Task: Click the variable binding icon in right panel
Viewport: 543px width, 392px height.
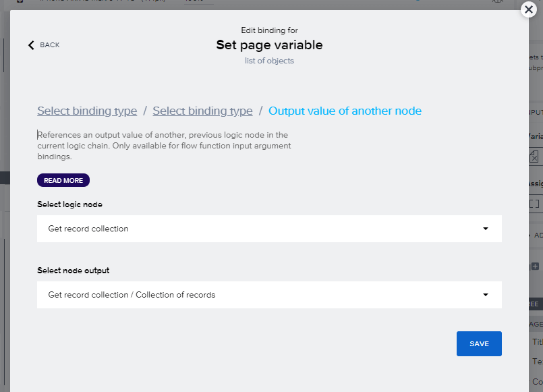Action: [x=534, y=157]
